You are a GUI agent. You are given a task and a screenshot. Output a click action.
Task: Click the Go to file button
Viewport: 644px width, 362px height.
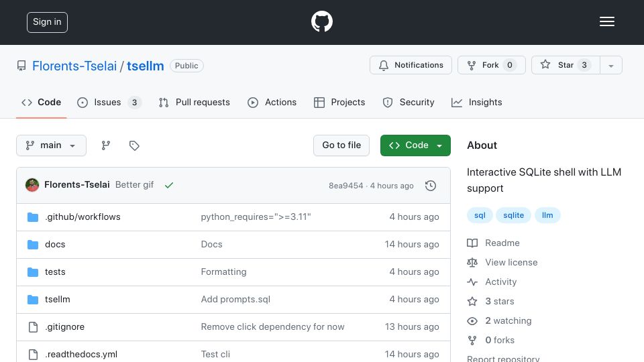click(x=341, y=145)
